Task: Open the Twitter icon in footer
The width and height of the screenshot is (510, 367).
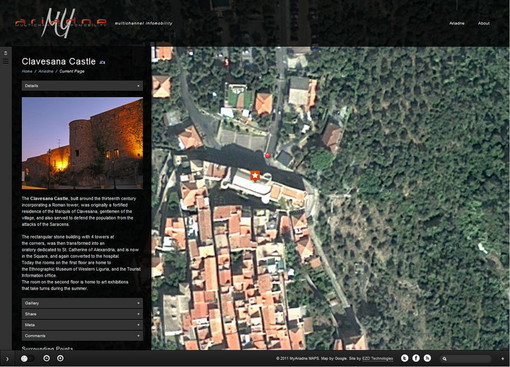Action: [x=405, y=358]
